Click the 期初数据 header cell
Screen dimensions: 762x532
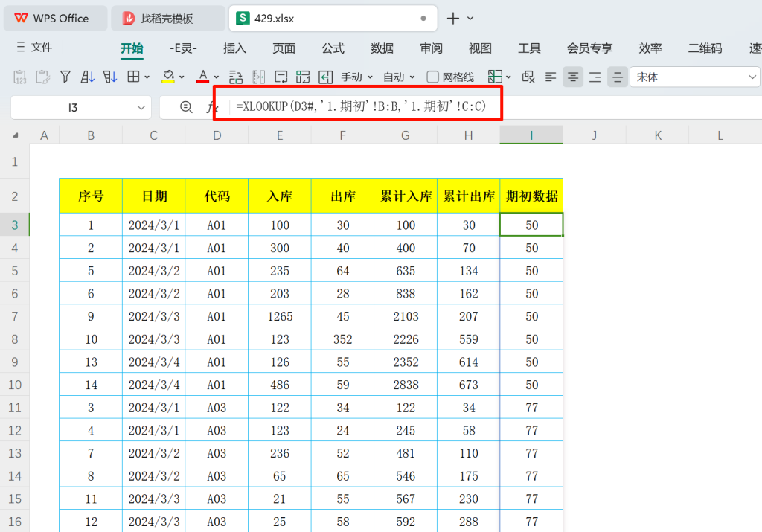(x=531, y=196)
